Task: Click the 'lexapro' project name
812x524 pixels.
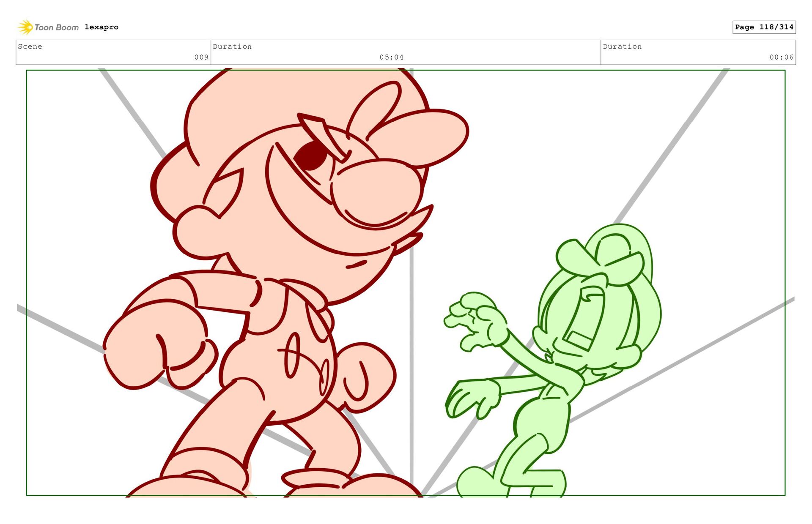Action: click(101, 27)
